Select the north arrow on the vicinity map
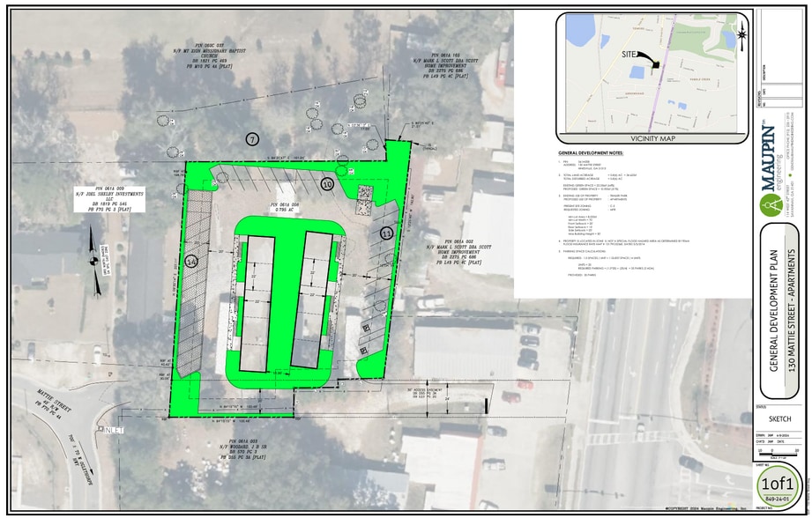The width and height of the screenshot is (812, 518). coord(743,33)
